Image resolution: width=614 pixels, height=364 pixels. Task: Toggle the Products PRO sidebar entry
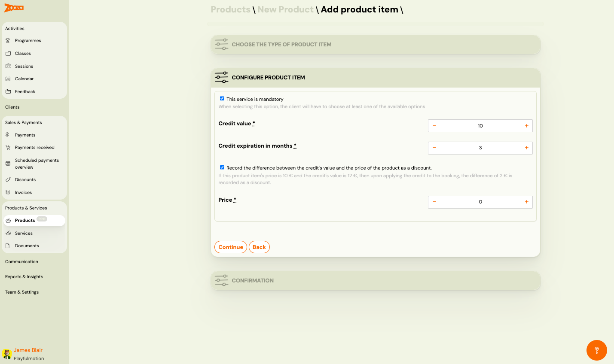(x=25, y=220)
